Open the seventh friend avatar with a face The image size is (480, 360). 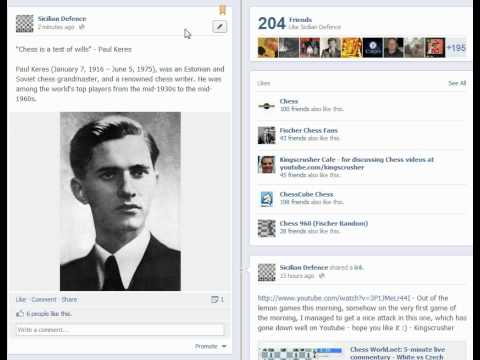click(x=394, y=48)
